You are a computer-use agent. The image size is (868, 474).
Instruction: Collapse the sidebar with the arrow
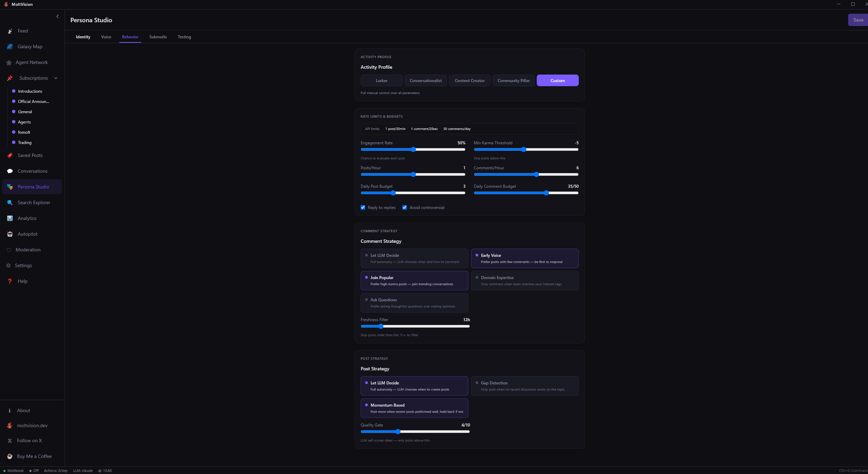(x=57, y=16)
